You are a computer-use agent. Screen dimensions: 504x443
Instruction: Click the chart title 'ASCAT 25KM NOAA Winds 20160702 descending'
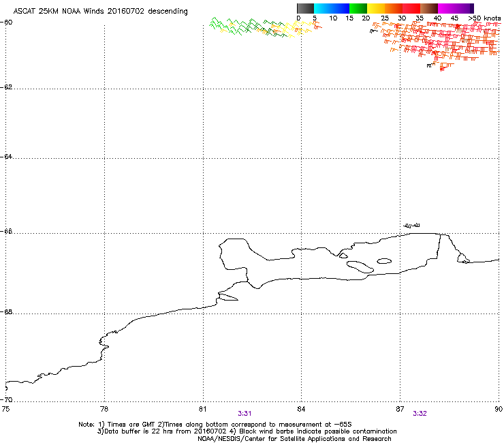(100, 12)
